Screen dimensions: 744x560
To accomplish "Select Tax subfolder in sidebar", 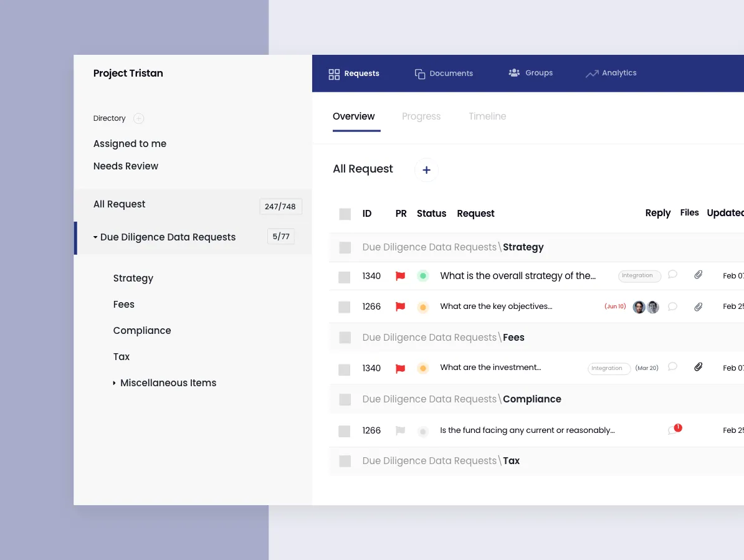I will 121,356.
